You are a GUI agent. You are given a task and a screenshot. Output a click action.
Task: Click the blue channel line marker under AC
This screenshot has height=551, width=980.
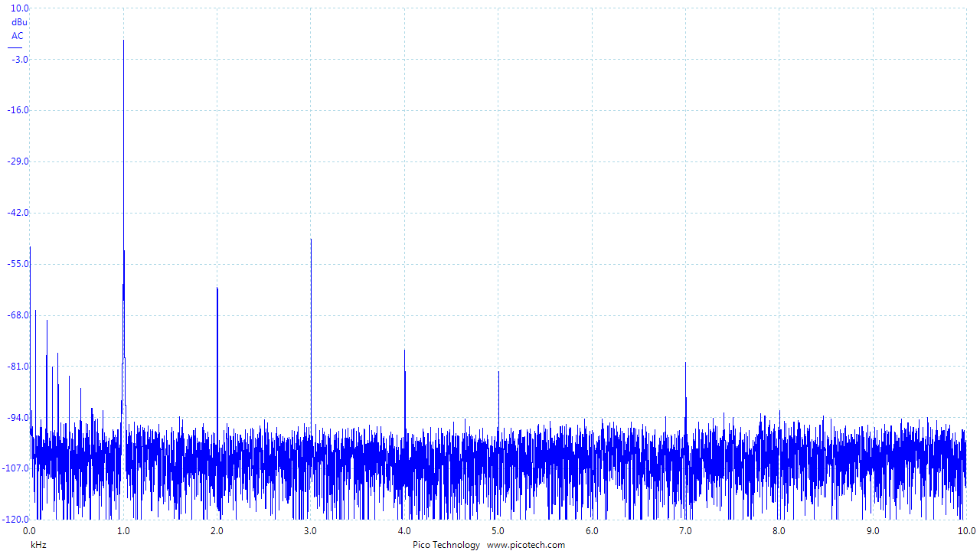[x=15, y=48]
